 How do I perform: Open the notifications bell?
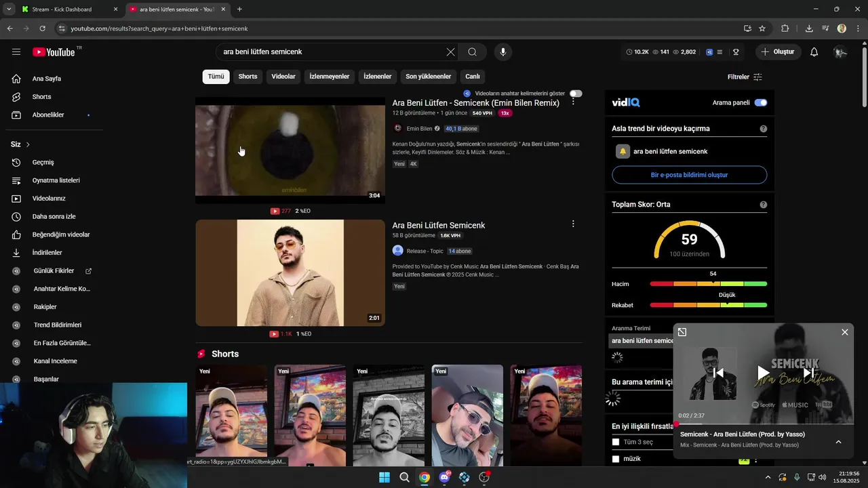pyautogui.click(x=814, y=52)
